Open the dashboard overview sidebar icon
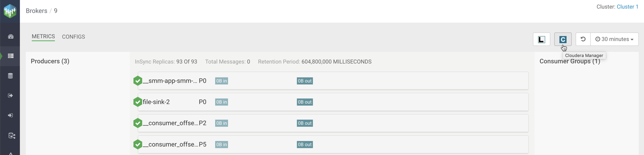Screen dimensions: 644x155 coord(11,36)
